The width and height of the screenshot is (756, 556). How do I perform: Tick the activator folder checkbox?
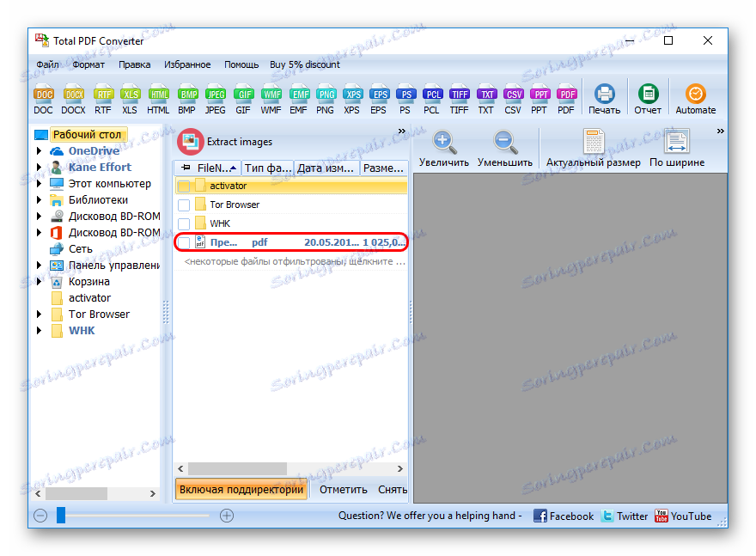tap(184, 186)
